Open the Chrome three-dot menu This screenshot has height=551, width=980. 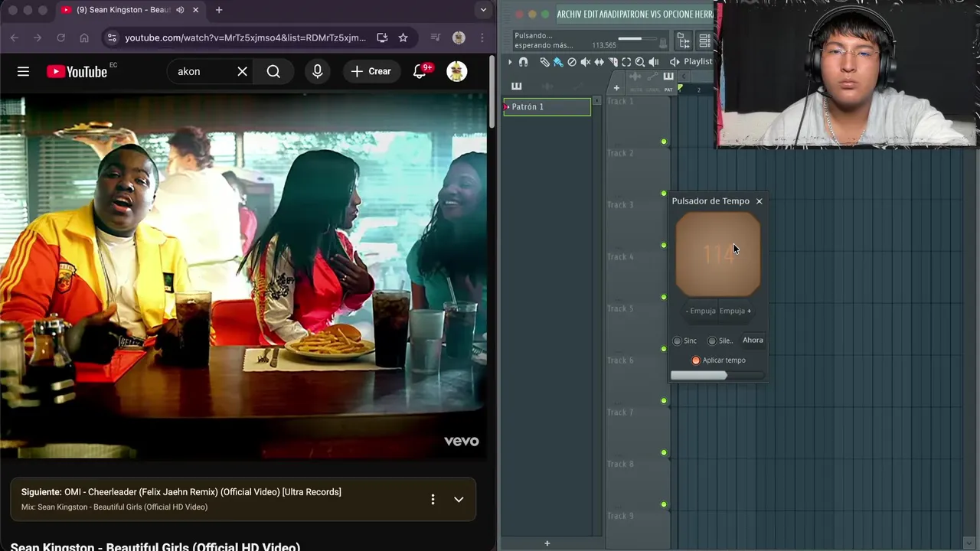pyautogui.click(x=482, y=37)
